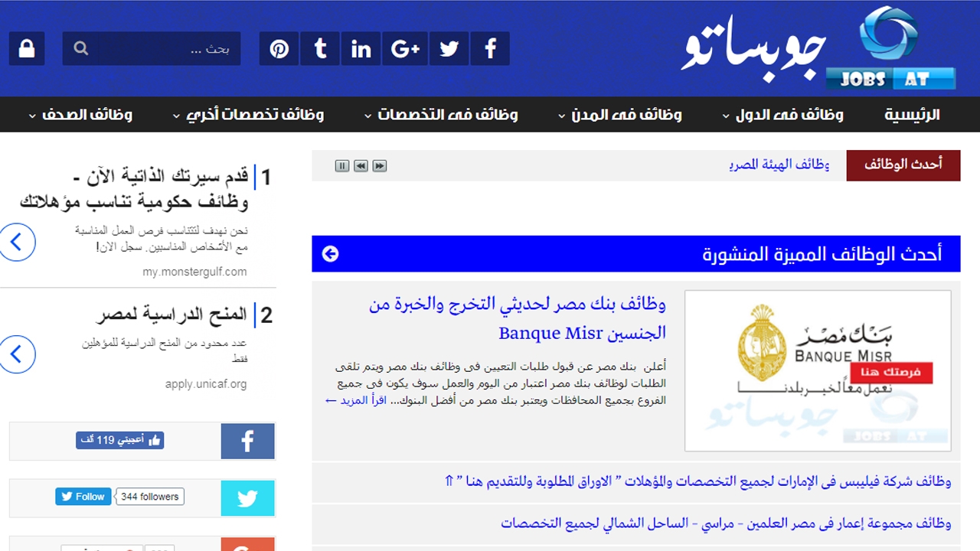The height and width of the screenshot is (551, 980).
Task: Open the Banque Misr logo thumbnail
Action: pyautogui.click(x=818, y=370)
